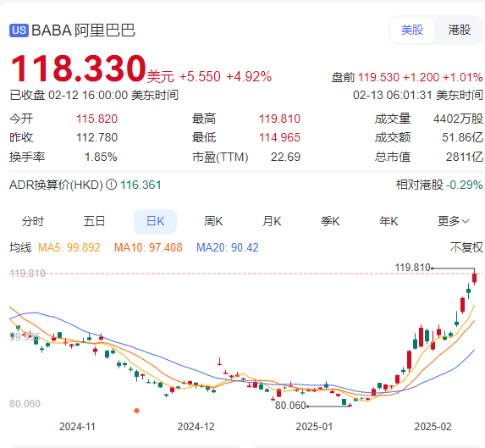
Task: Click the 80.060 low annotation on chart
Action: pos(290,406)
